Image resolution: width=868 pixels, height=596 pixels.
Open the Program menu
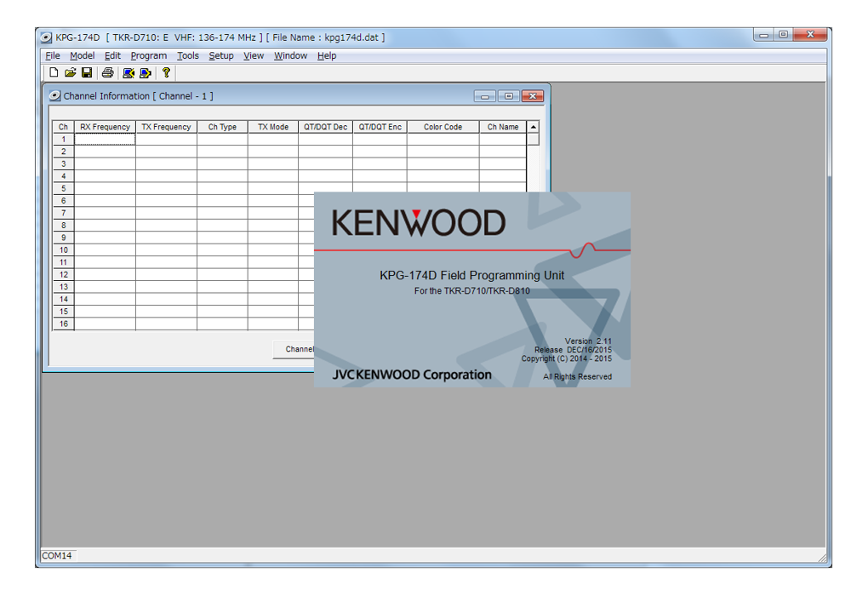click(x=148, y=55)
